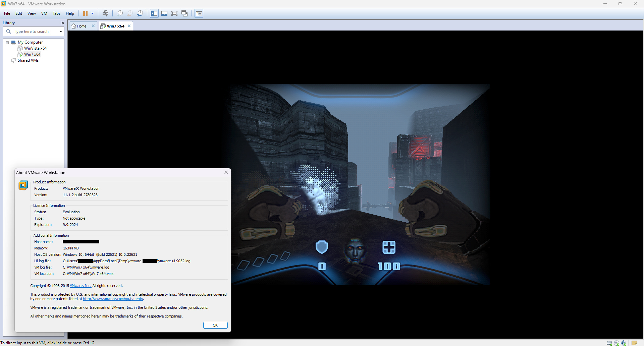Toggle the Show Library panel toolbar icon
The width and height of the screenshot is (644, 346).
point(154,13)
